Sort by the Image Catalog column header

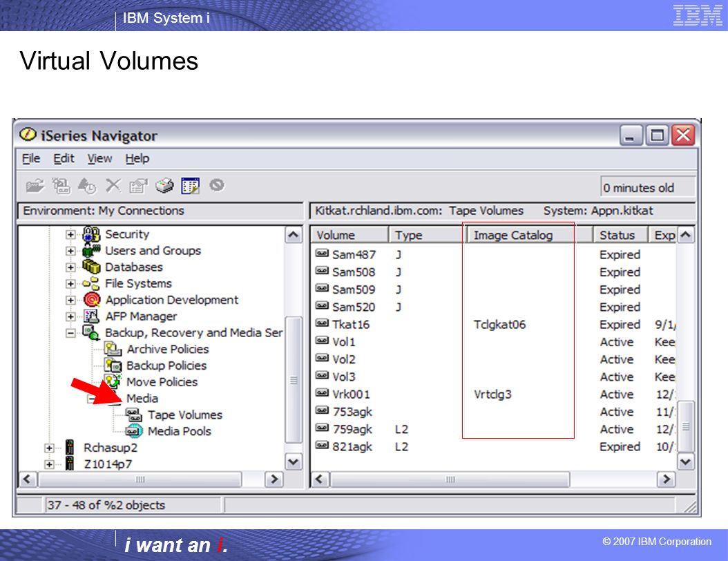click(529, 235)
